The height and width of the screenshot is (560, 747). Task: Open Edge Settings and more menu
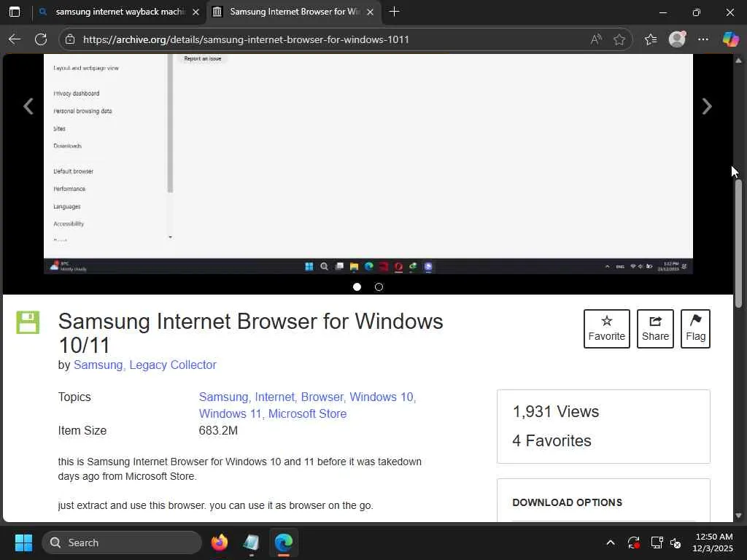(703, 39)
